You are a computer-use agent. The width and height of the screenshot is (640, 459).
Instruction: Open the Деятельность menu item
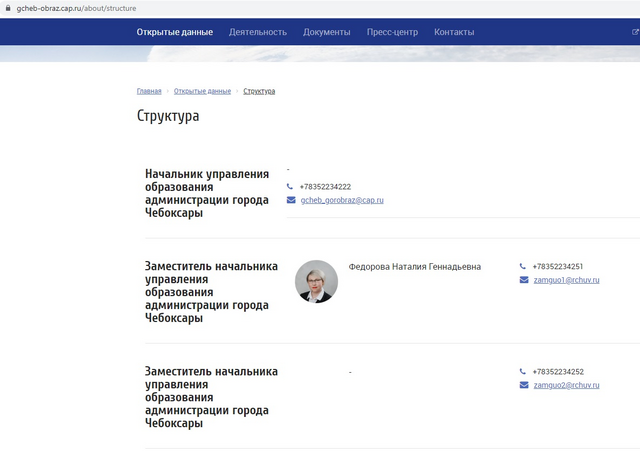coord(257,32)
